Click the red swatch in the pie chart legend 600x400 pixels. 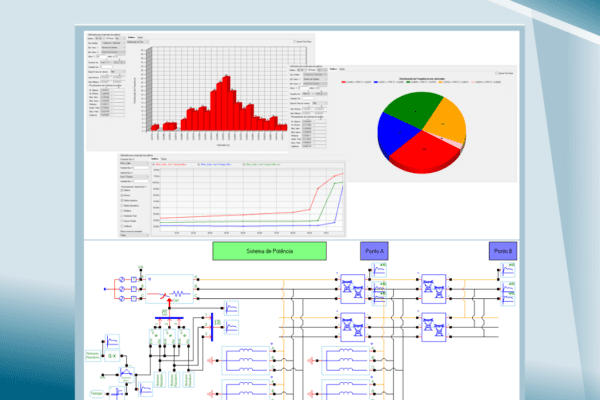(x=343, y=82)
